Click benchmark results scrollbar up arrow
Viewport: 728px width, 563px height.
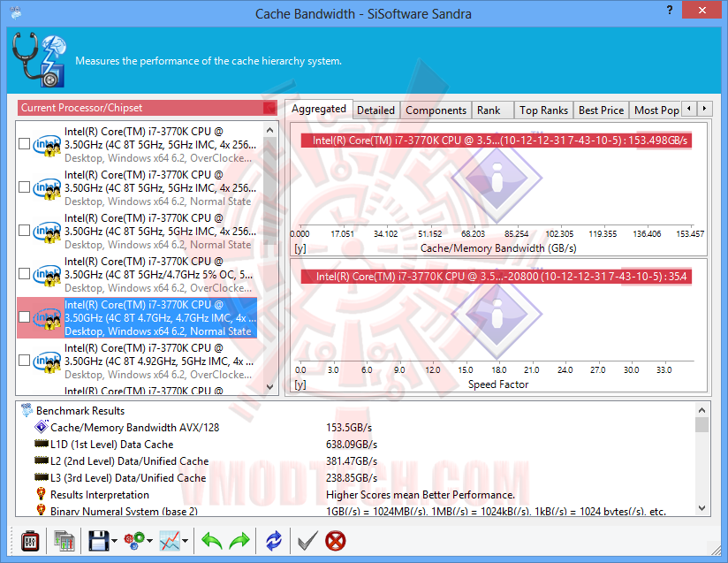[x=701, y=410]
